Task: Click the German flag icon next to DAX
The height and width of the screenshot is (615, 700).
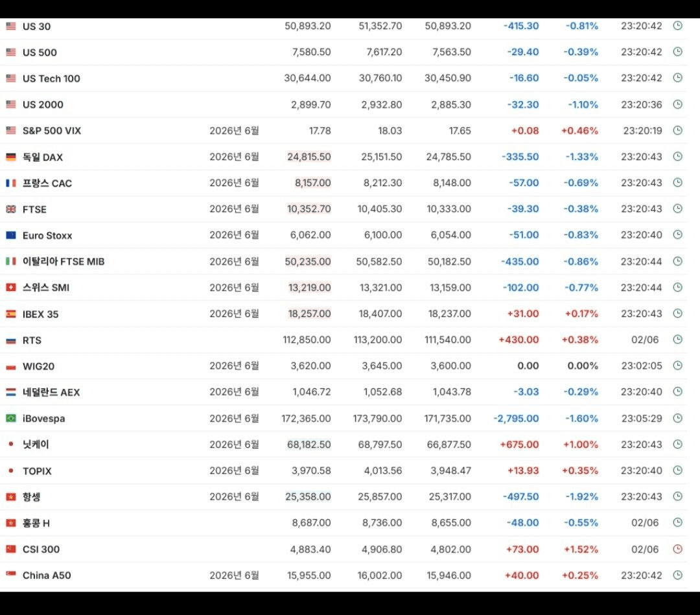Action: click(11, 157)
